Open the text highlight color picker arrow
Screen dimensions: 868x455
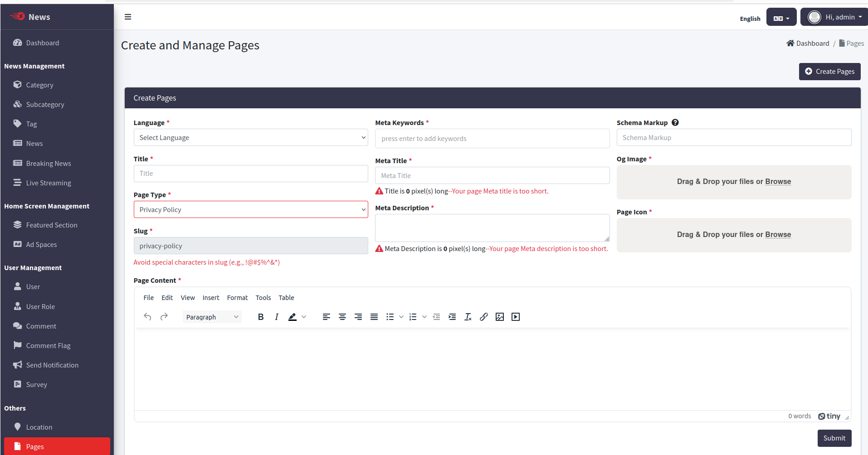(304, 317)
